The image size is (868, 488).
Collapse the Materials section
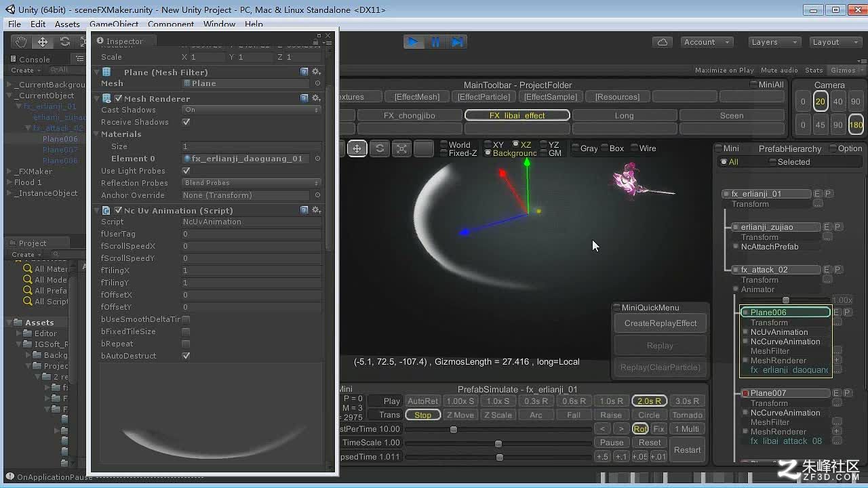[97, 134]
